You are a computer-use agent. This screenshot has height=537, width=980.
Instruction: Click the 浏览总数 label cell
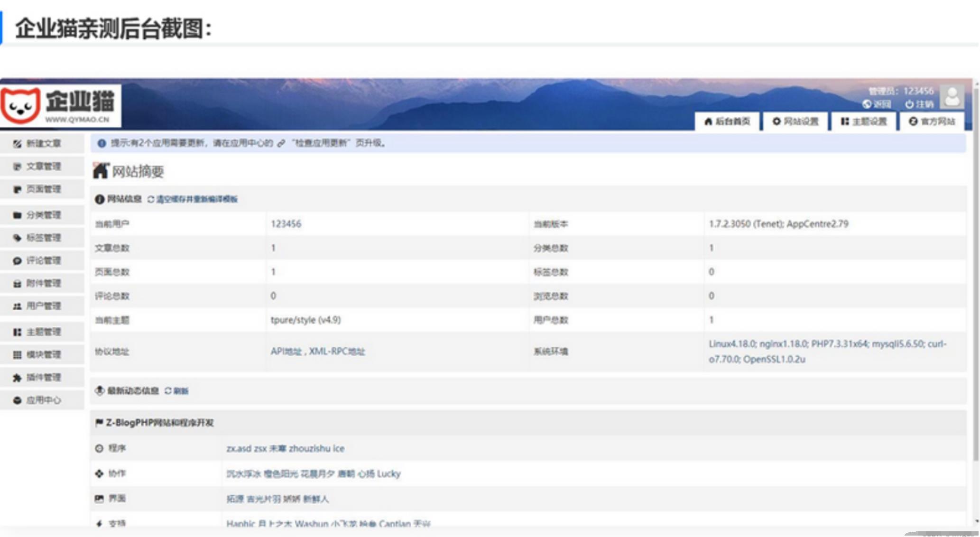[x=616, y=296]
